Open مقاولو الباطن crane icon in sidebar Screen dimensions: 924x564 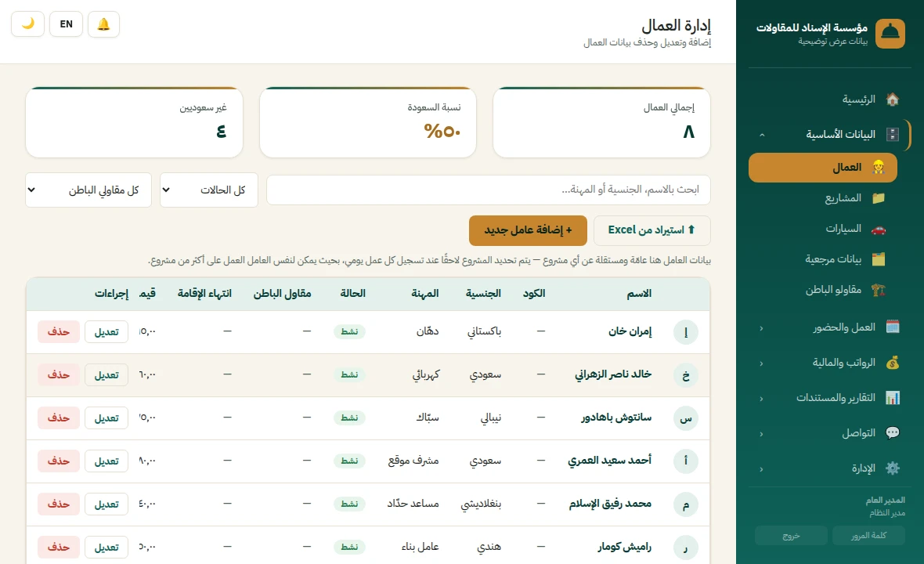tap(878, 290)
